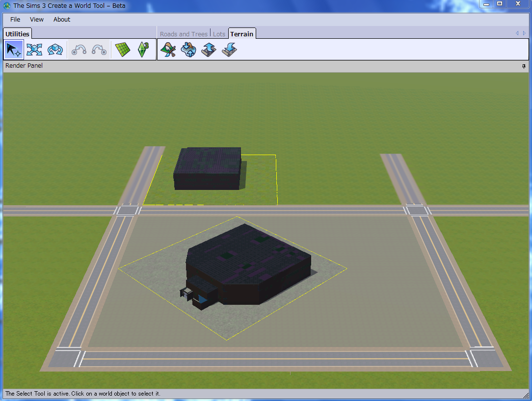Choose the Rotate object tool icon
This screenshot has height=401, width=532.
click(x=55, y=50)
